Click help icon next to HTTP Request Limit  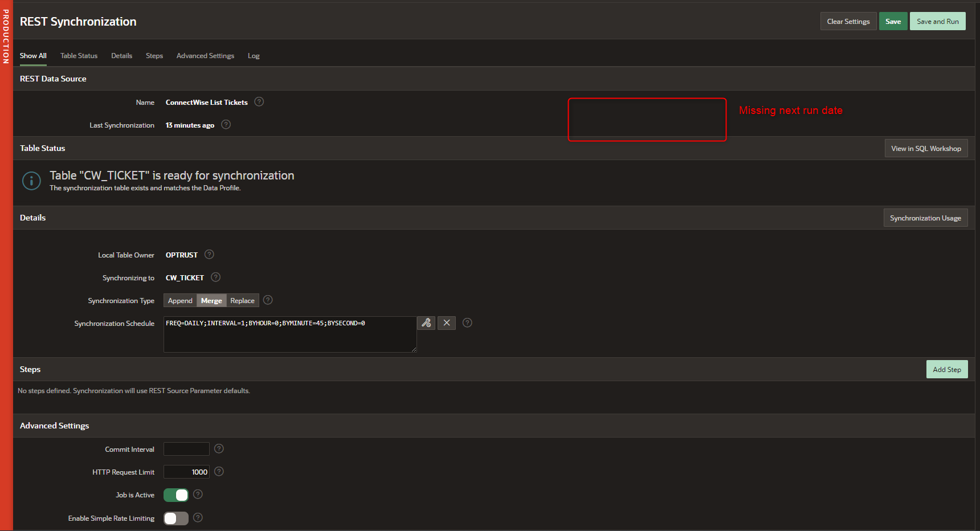click(218, 472)
